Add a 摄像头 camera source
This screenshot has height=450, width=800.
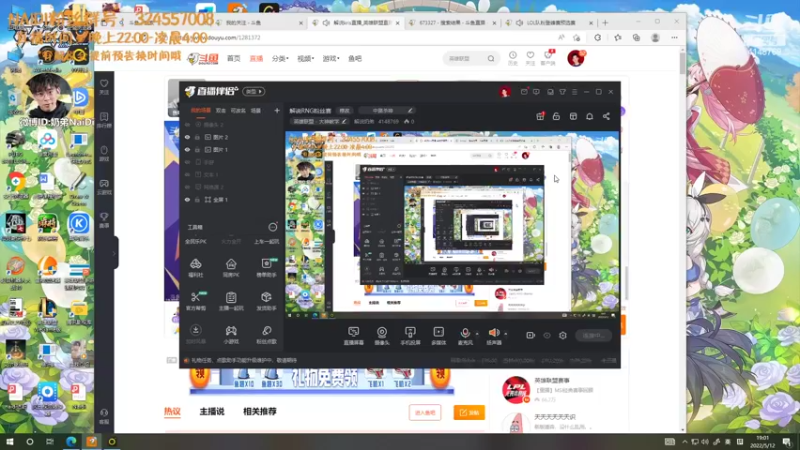point(382,336)
